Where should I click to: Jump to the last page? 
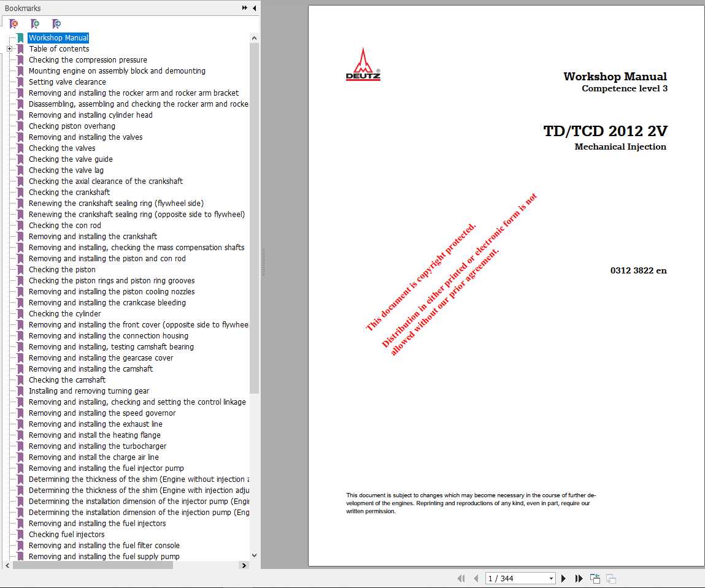[579, 579]
